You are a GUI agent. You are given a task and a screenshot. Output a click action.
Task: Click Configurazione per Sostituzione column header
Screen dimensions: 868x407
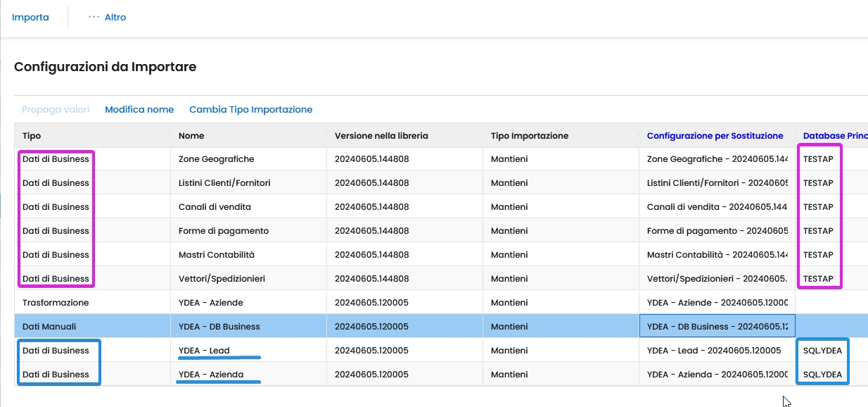(x=715, y=136)
